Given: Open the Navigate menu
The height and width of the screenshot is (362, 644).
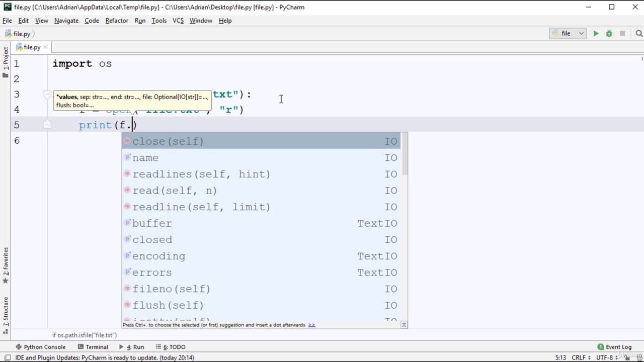Looking at the screenshot, I should (x=66, y=21).
